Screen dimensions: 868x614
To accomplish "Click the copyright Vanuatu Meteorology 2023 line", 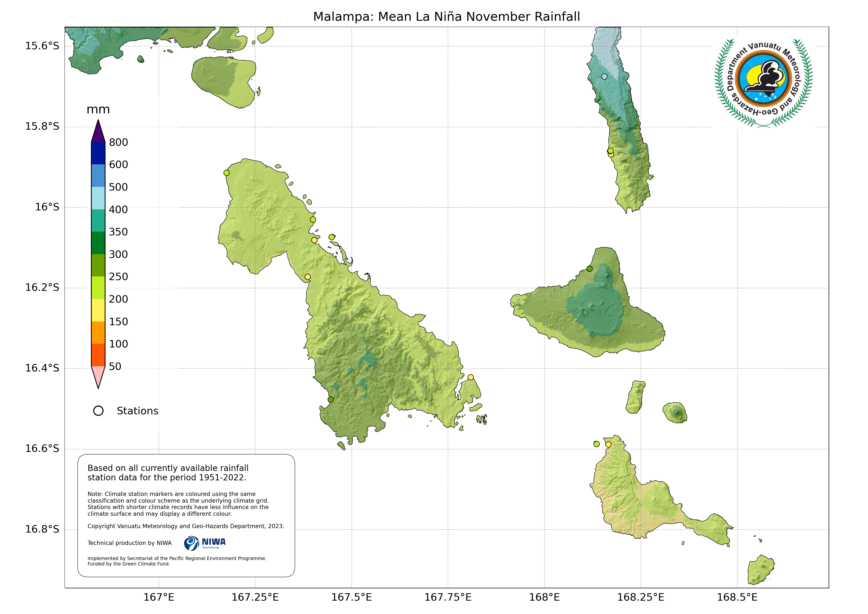I will click(x=186, y=526).
